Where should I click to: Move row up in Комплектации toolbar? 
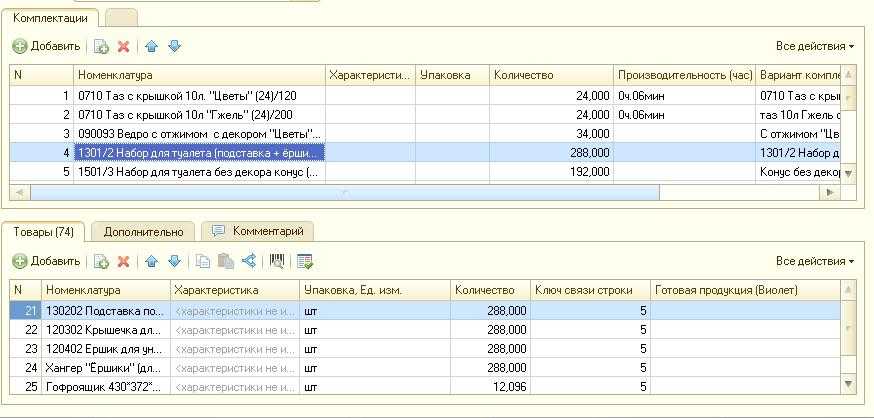tap(151, 46)
